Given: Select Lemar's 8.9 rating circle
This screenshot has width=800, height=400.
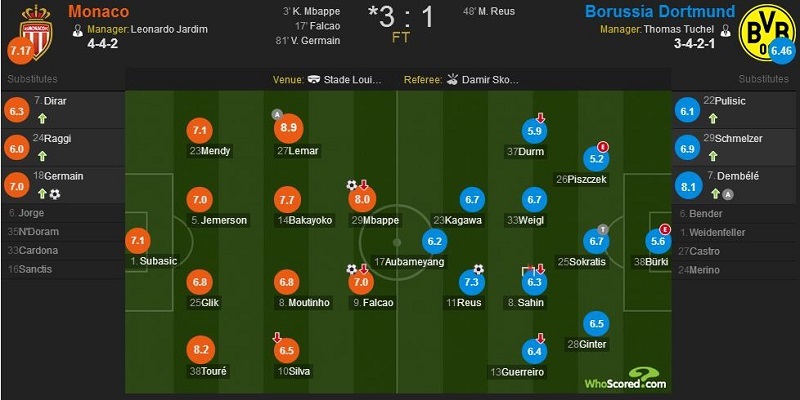Looking at the screenshot, I should click(289, 129).
